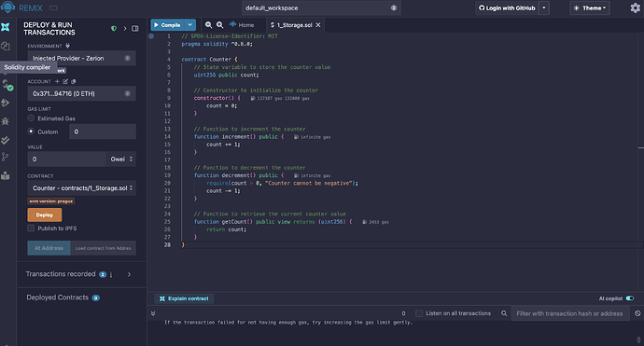Toggle the AI copilot switch
This screenshot has height=346, width=644.
tap(630, 298)
